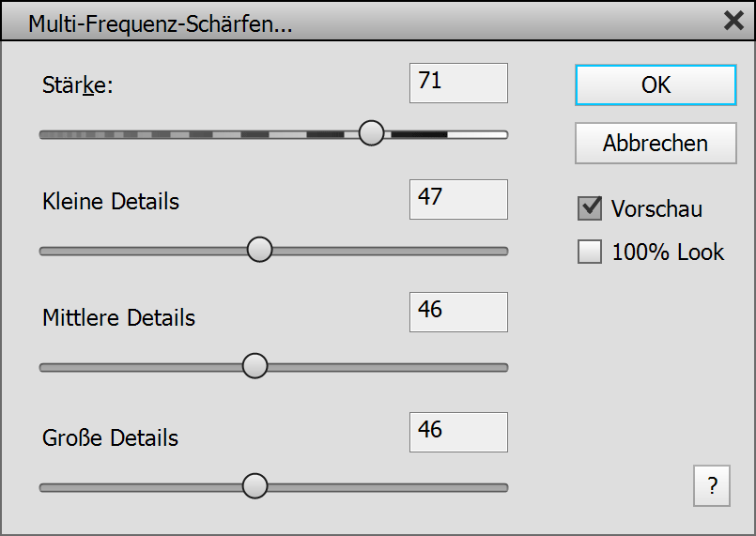The width and height of the screenshot is (756, 536).
Task: Click the Große Details value field
Action: (x=458, y=432)
